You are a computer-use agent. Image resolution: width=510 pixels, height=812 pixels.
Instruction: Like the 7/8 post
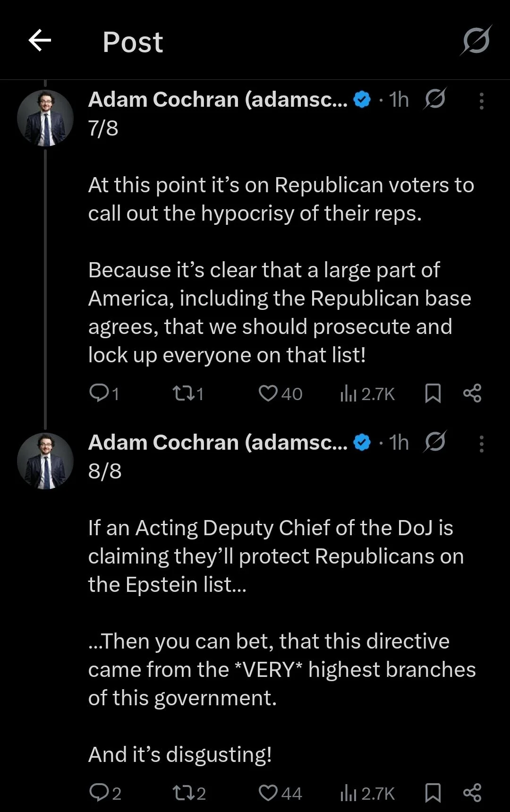pos(268,393)
